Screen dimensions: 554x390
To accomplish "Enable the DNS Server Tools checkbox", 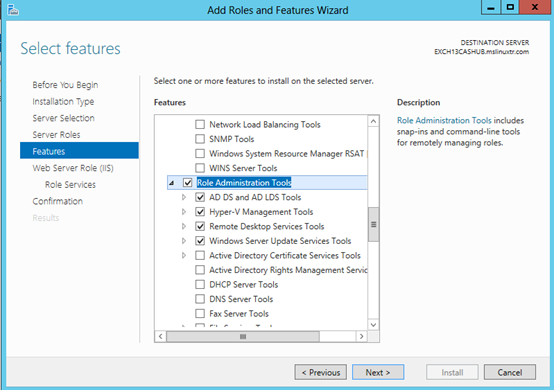I will (200, 299).
